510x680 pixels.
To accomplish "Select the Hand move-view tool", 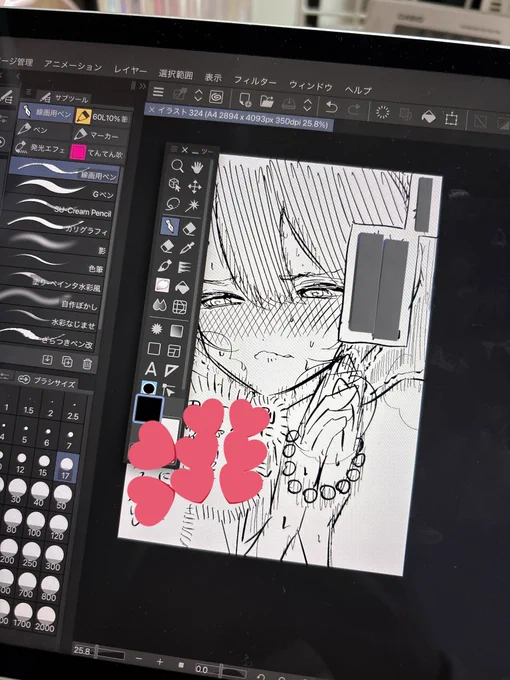I will click(197, 167).
